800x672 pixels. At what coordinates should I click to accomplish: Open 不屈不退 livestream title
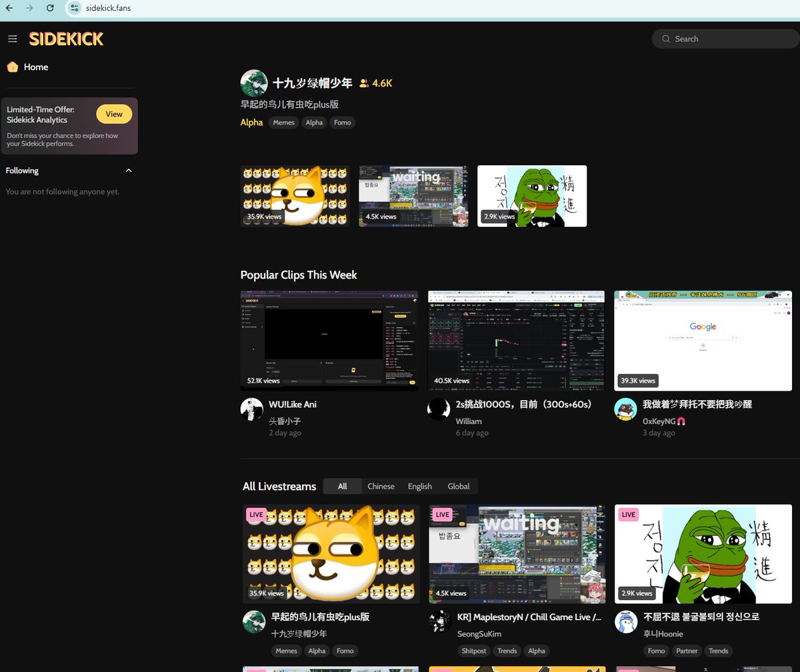[701, 617]
